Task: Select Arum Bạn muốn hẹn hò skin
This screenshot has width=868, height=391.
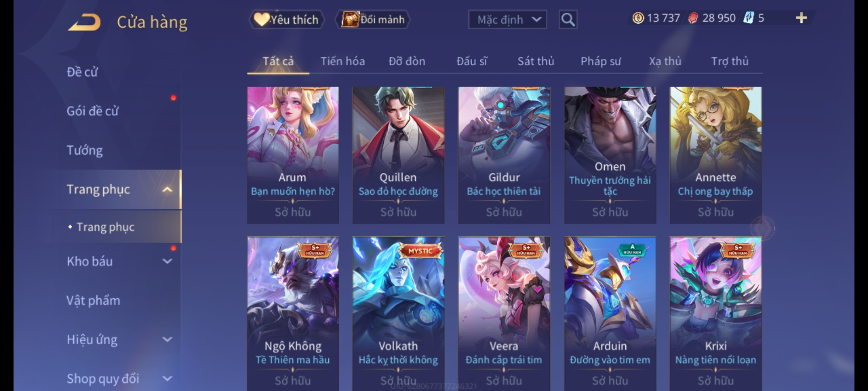Action: tap(293, 155)
